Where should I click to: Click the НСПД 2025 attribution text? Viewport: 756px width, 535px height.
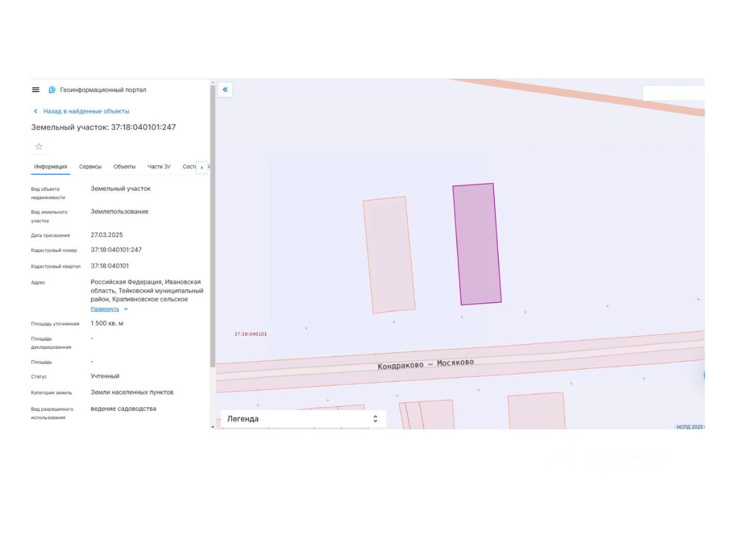(690, 427)
